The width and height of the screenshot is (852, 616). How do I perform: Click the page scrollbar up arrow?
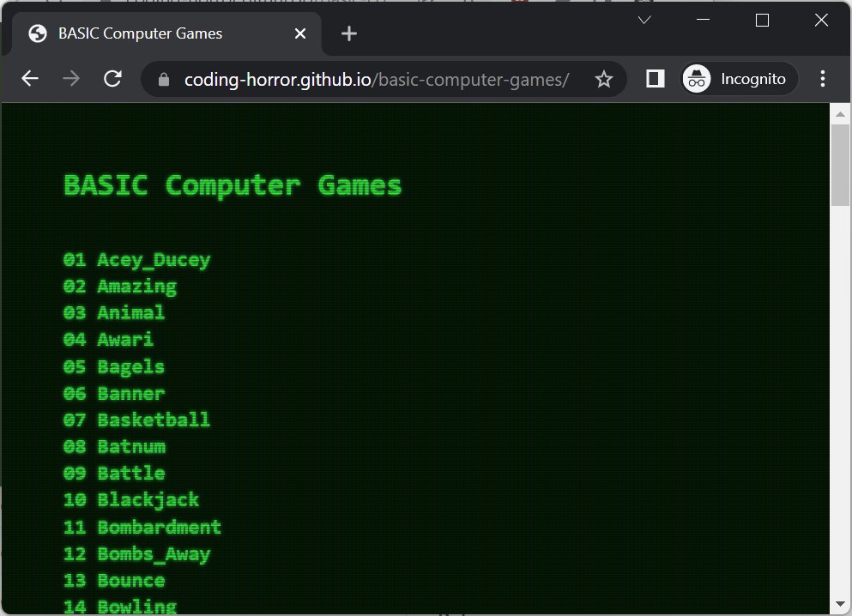pos(840,112)
